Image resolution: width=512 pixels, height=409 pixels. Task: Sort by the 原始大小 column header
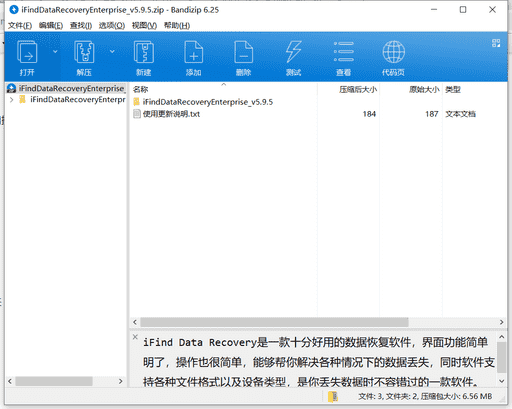coord(424,89)
